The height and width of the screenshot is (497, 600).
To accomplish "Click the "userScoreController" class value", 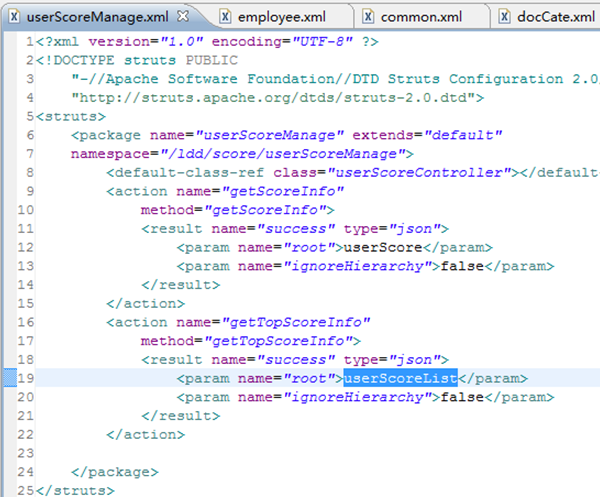I will (x=419, y=173).
